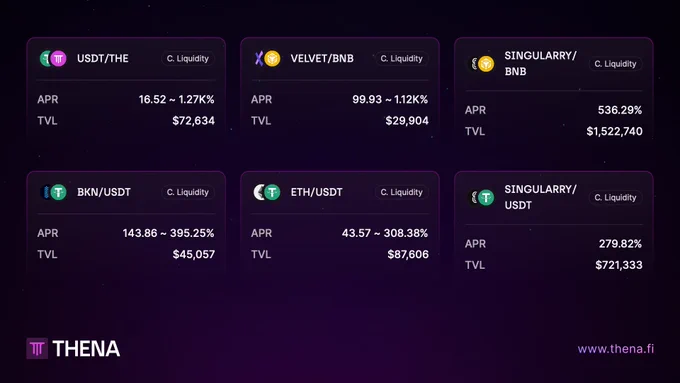Select the C. Liquidity tag on VELVET/BNB
Screen dimensions: 680x383
coord(402,59)
